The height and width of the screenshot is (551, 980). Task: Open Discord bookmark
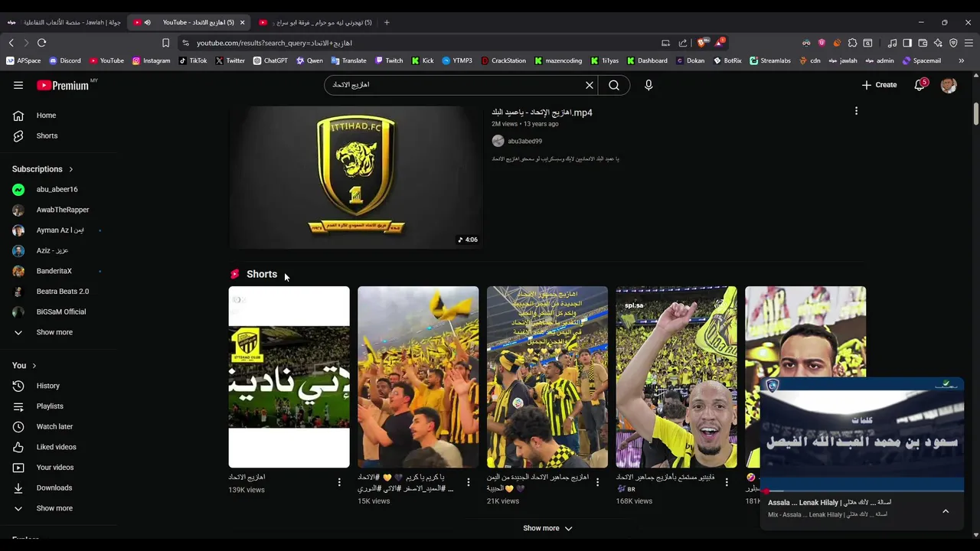[x=65, y=60]
